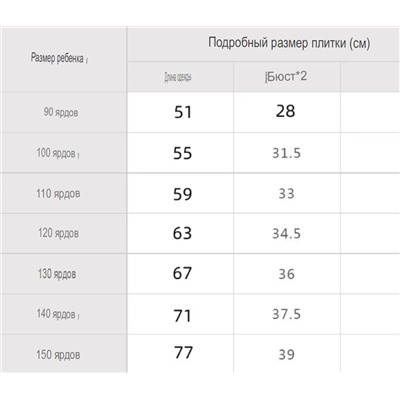Select the 'Подробный размер плитки (см)' header
Viewport: 400px width, 400px height.
(289, 43)
